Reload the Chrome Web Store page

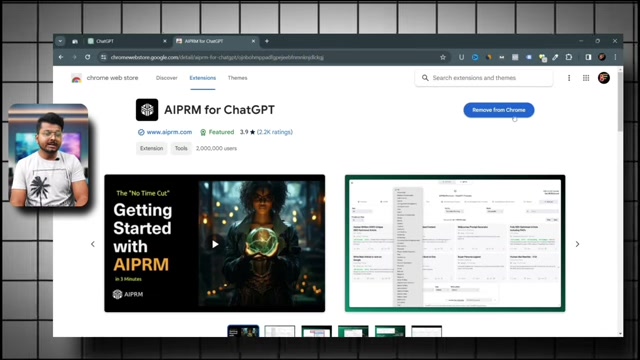87,57
